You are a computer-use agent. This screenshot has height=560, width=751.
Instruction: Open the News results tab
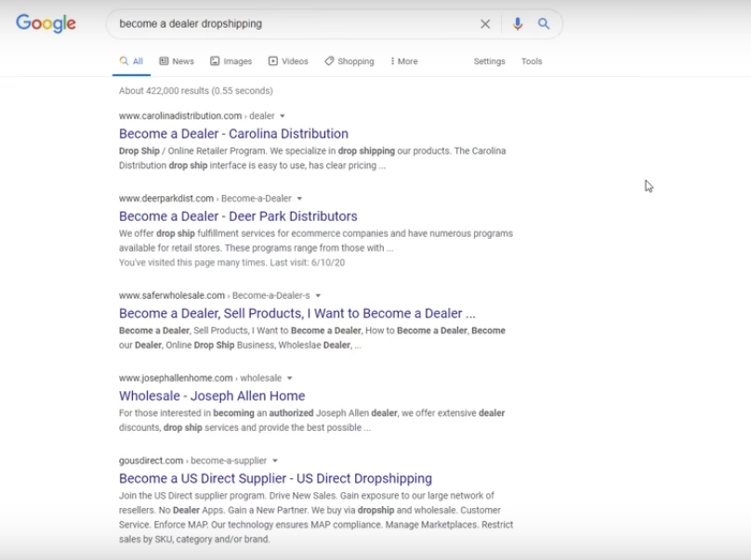177,61
